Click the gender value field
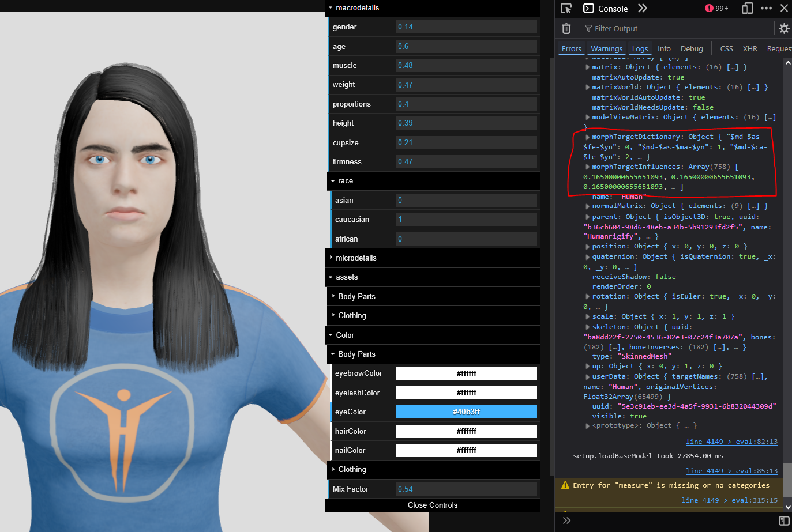 click(466, 27)
